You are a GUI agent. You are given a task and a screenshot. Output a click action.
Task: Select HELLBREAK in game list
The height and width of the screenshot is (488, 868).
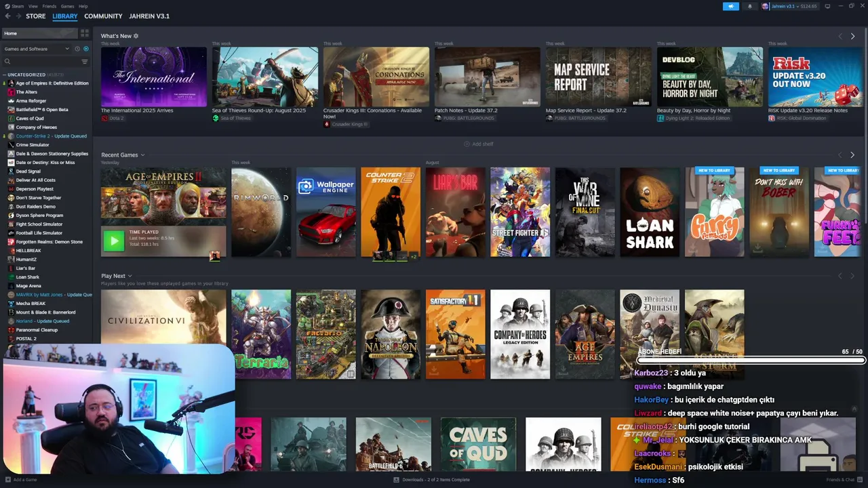pos(28,251)
